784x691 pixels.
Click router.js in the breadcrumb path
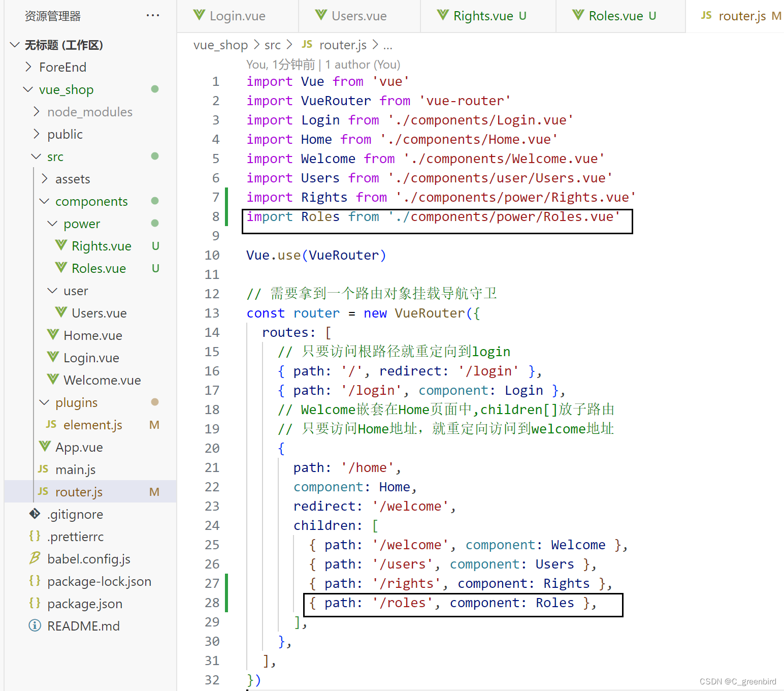(x=343, y=45)
